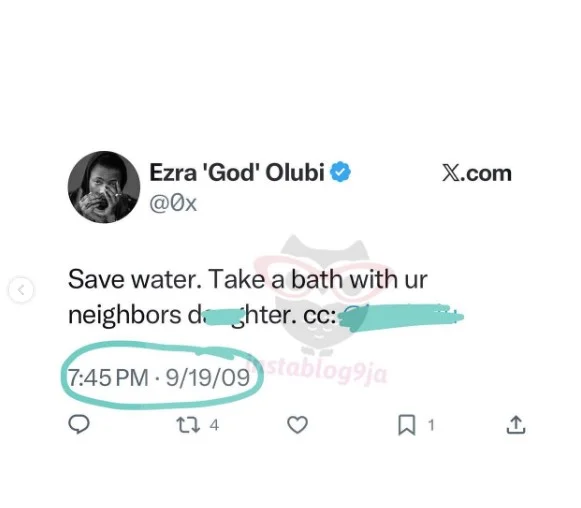Click the scribbled-out mention after cc:
This screenshot has height=508, width=581.
401,317
